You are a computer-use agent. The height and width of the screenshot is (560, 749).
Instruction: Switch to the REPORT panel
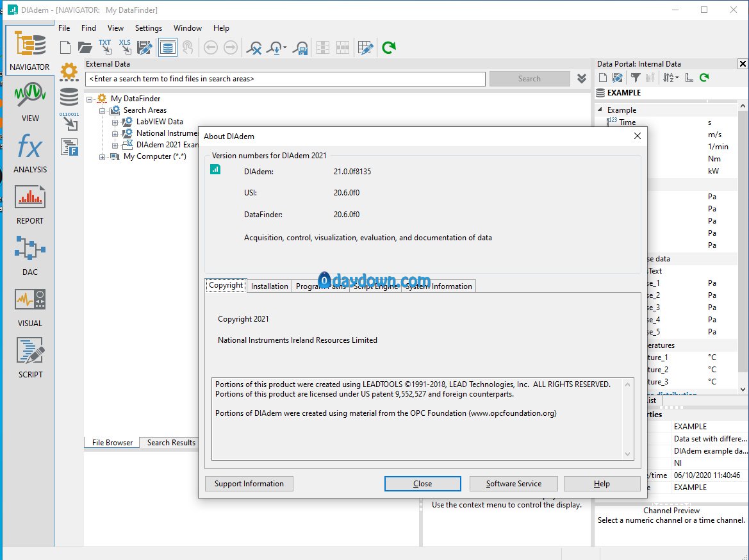pyautogui.click(x=29, y=204)
